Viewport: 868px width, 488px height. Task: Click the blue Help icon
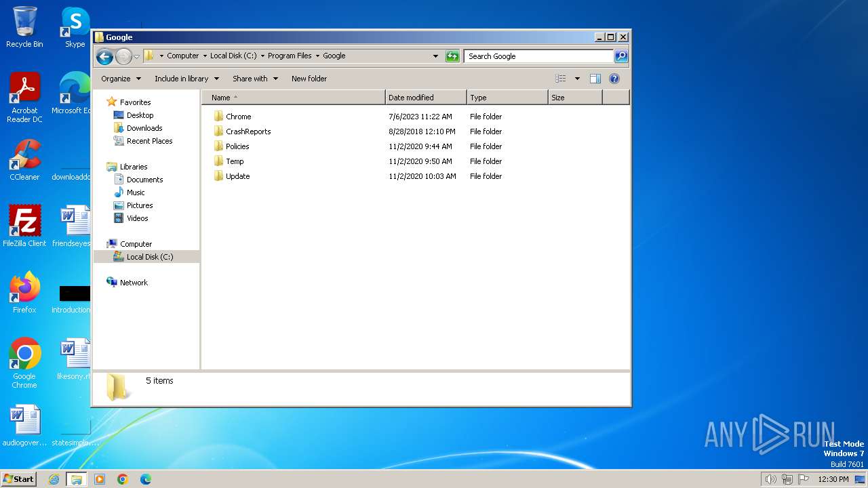614,79
